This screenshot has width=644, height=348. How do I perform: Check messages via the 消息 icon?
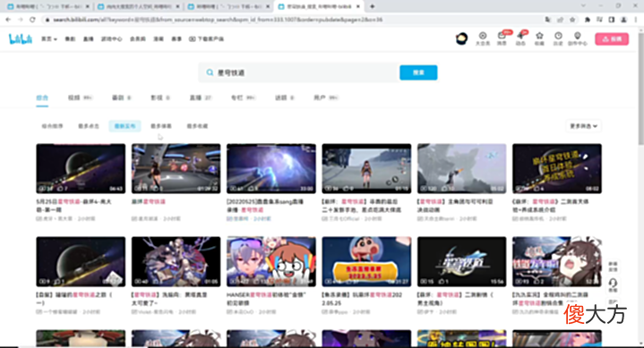502,38
